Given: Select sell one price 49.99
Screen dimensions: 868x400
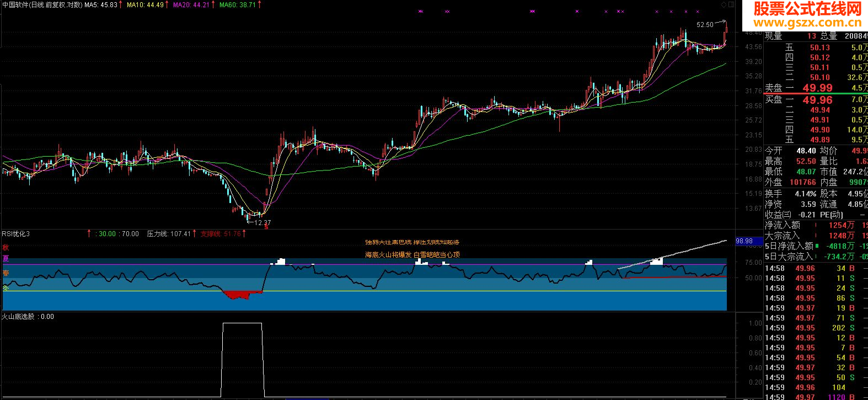Looking at the screenshot, I should 817,88.
